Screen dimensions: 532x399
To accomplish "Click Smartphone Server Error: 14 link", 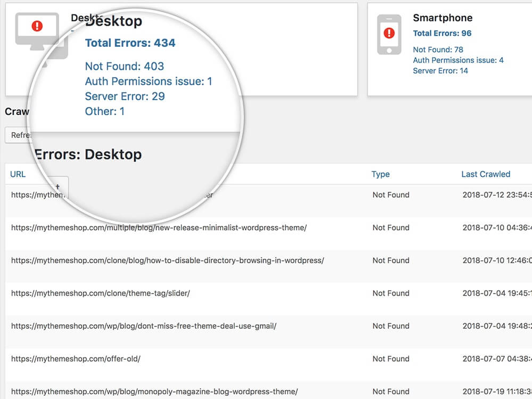I will coord(440,71).
